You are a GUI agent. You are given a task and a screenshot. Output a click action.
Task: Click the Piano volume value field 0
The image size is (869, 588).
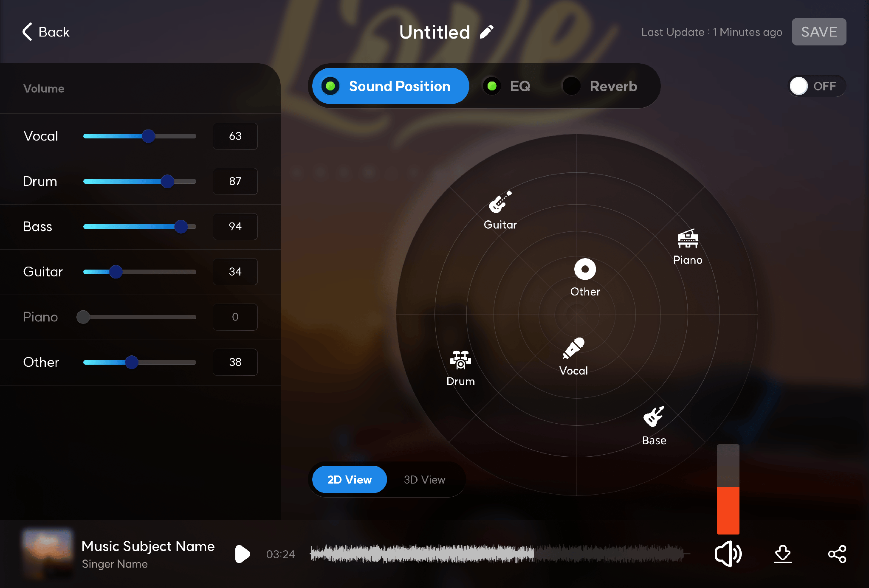tap(235, 317)
